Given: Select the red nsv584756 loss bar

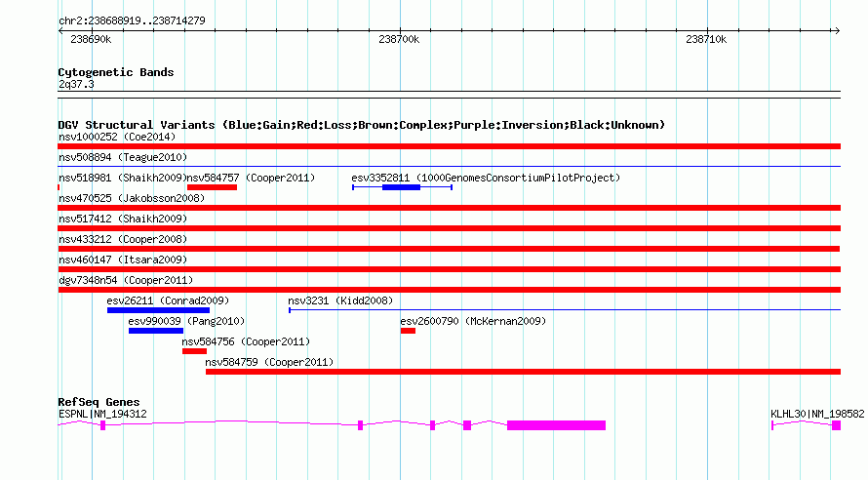Looking at the screenshot, I should (x=194, y=351).
